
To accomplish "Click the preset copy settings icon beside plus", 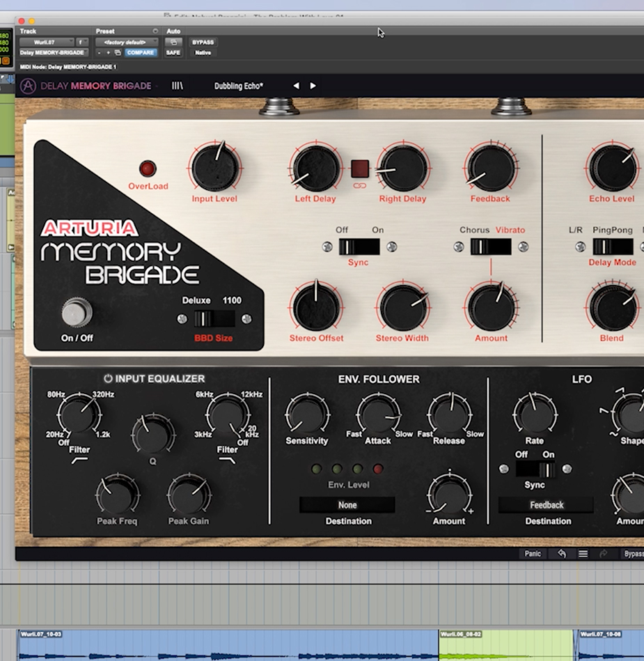I will pyautogui.click(x=118, y=53).
